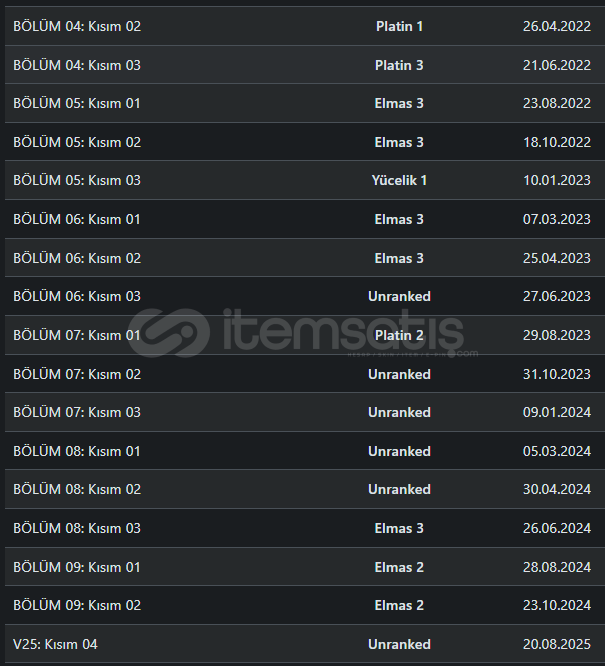The width and height of the screenshot is (605, 666).
Task: Click the date 26.06.2024
Action: pyautogui.click(x=556, y=528)
